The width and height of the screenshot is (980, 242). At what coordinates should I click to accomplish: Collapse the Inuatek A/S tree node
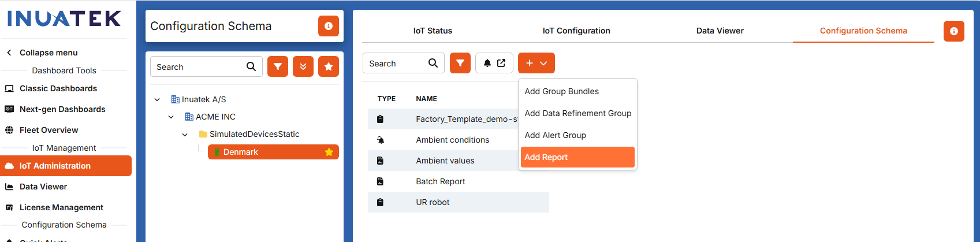tap(157, 99)
